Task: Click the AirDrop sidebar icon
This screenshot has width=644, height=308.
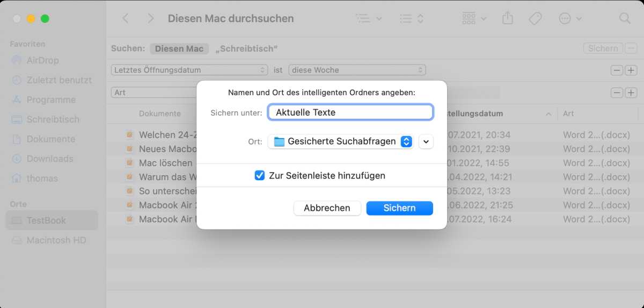Action: (x=17, y=60)
